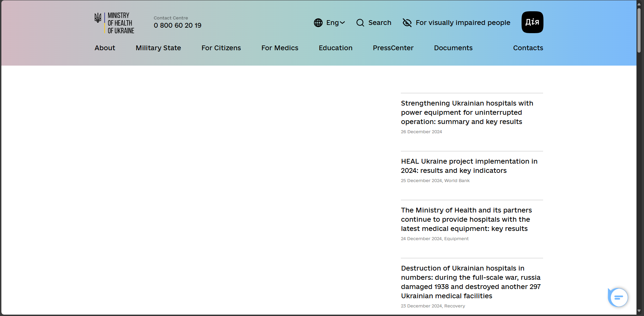The width and height of the screenshot is (644, 316).
Task: Click the scrollbar down arrow
Action: (639, 311)
